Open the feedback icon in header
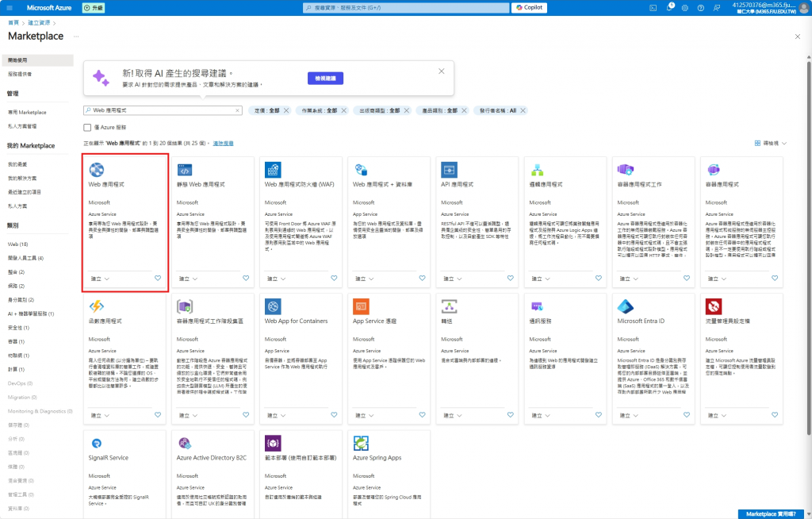812x519 pixels. tap(717, 8)
